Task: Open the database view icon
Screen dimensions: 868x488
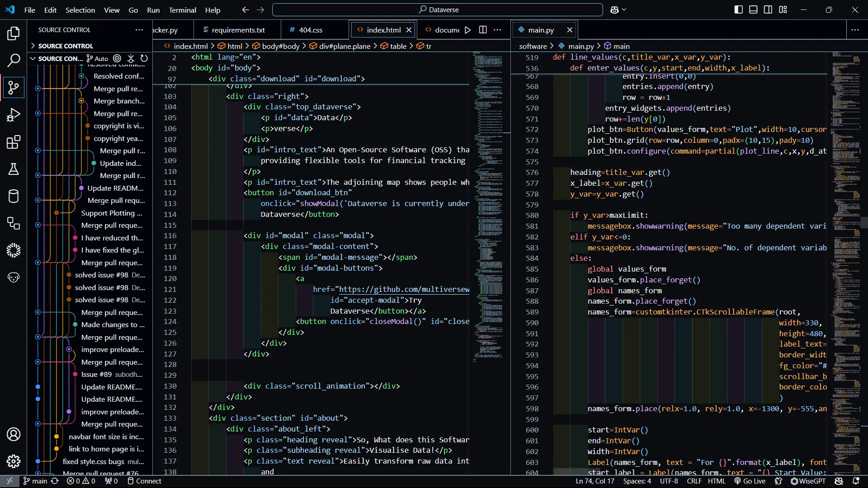Action: (14, 196)
